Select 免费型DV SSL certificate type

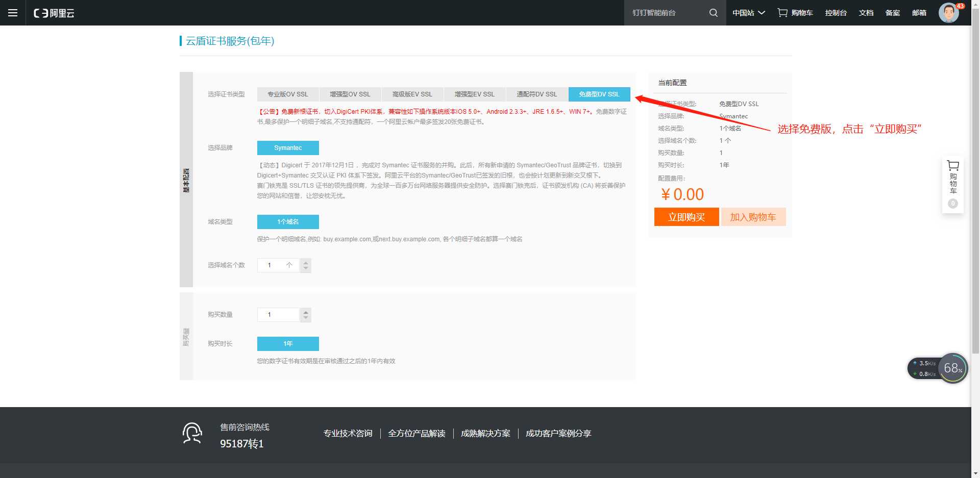[599, 94]
